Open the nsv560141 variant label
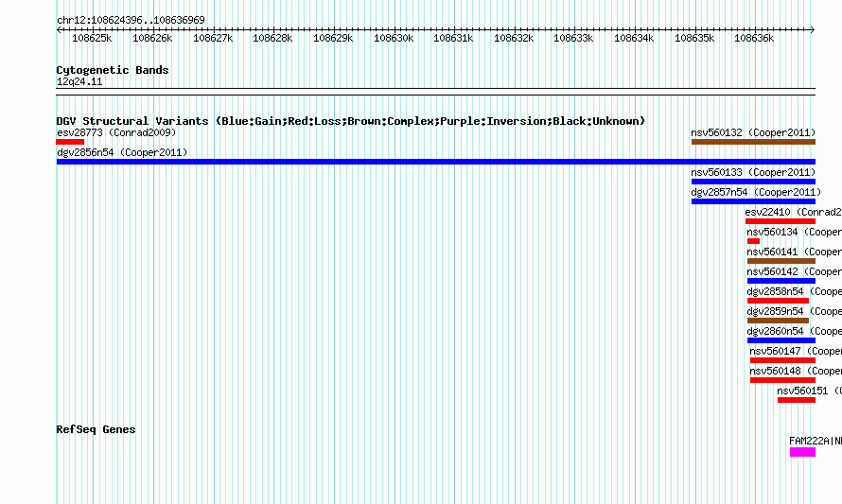 click(794, 252)
